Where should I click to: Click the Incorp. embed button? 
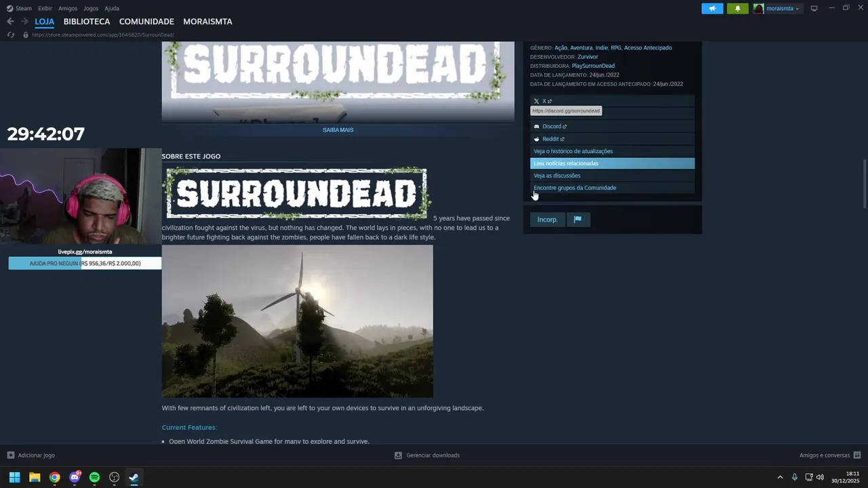(x=547, y=220)
